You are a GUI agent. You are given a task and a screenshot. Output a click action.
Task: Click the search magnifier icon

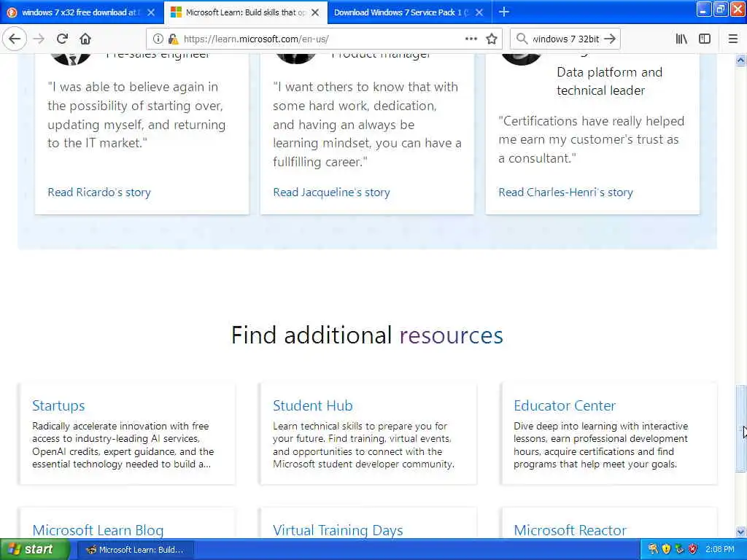[522, 39]
